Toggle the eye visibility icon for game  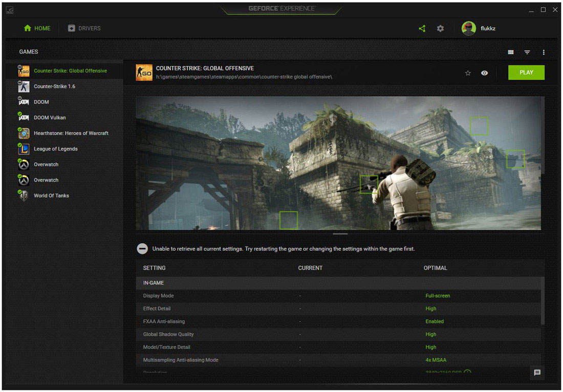tap(484, 73)
